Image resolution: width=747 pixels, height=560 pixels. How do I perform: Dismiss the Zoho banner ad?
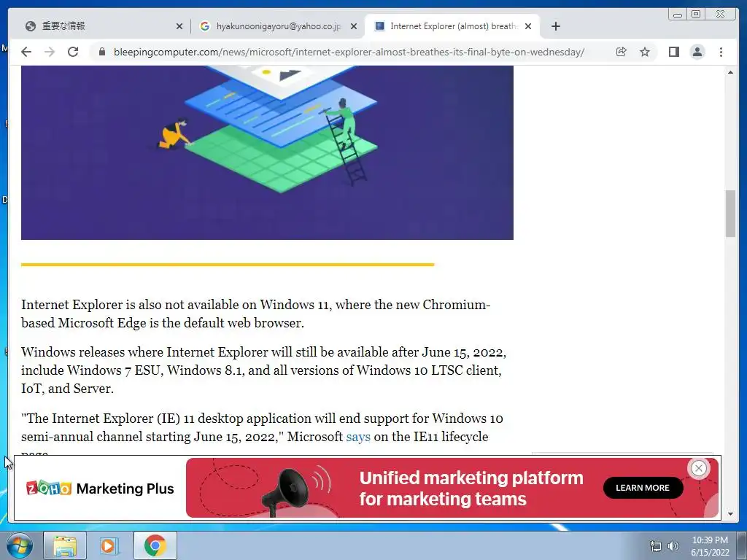[698, 469]
